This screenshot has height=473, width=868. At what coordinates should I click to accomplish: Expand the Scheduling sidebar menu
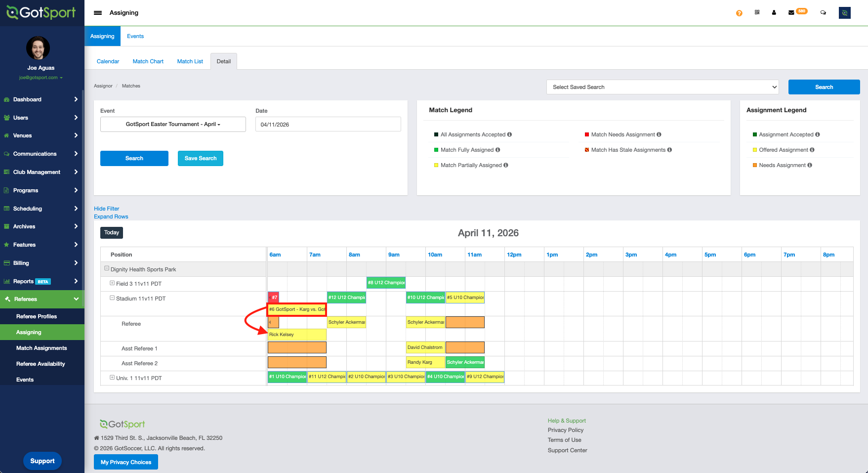[x=42, y=209]
